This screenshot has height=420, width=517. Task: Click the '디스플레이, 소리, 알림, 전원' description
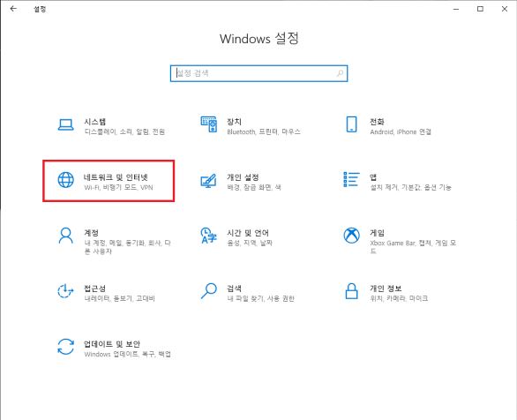click(124, 131)
